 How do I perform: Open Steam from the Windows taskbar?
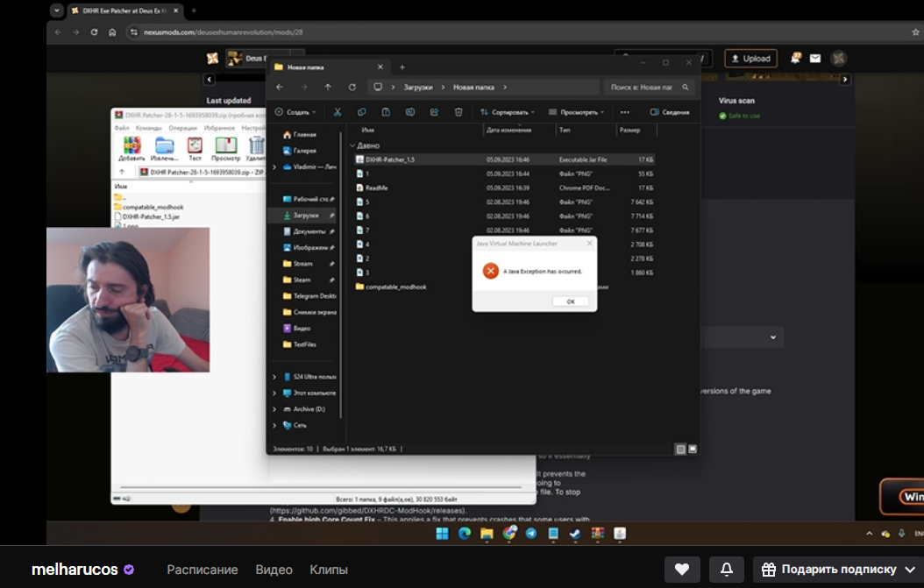point(574,533)
